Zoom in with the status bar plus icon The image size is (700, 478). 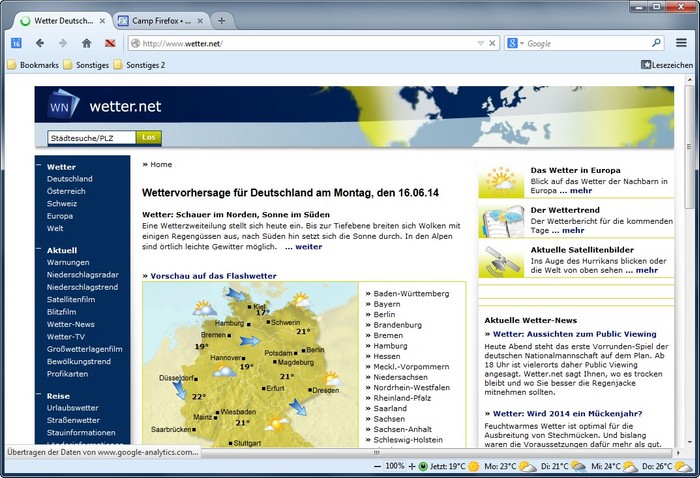tap(411, 466)
